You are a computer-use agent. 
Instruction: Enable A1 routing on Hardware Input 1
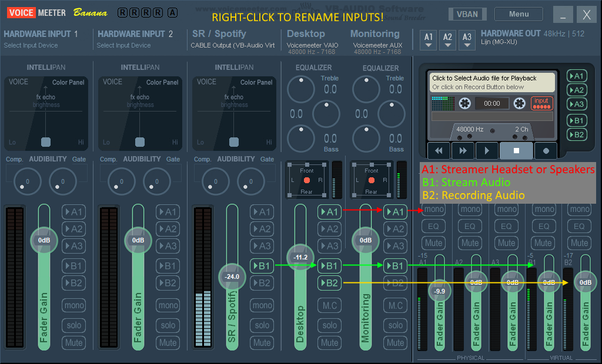(73, 212)
